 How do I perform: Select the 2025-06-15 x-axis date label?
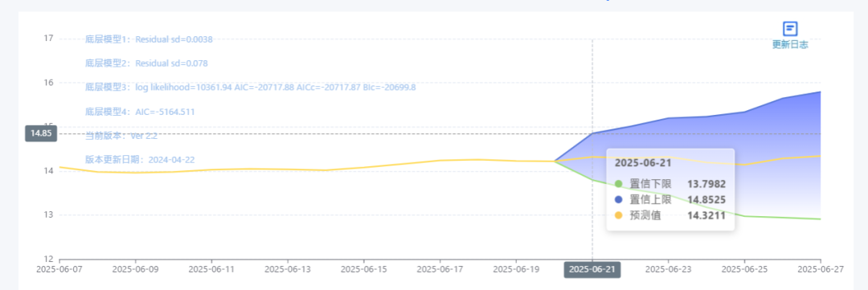tap(364, 270)
